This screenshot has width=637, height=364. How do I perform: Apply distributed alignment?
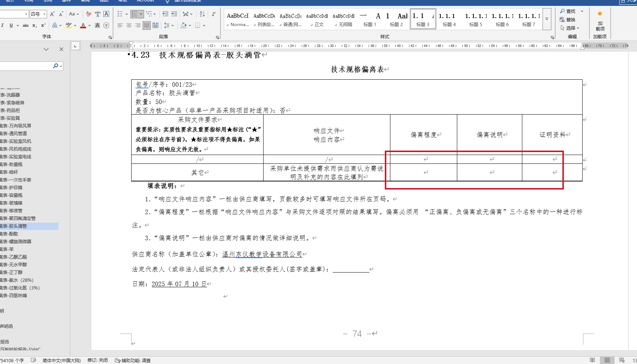pos(155,25)
